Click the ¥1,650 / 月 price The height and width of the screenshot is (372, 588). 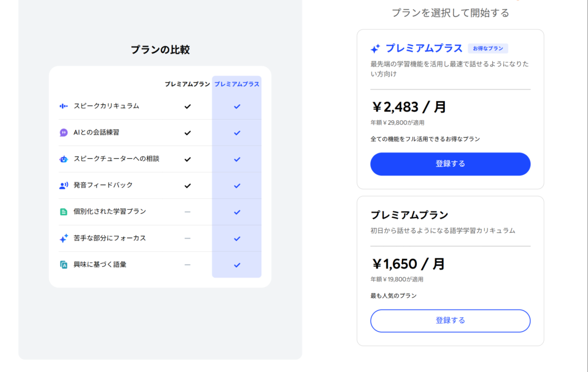(408, 264)
